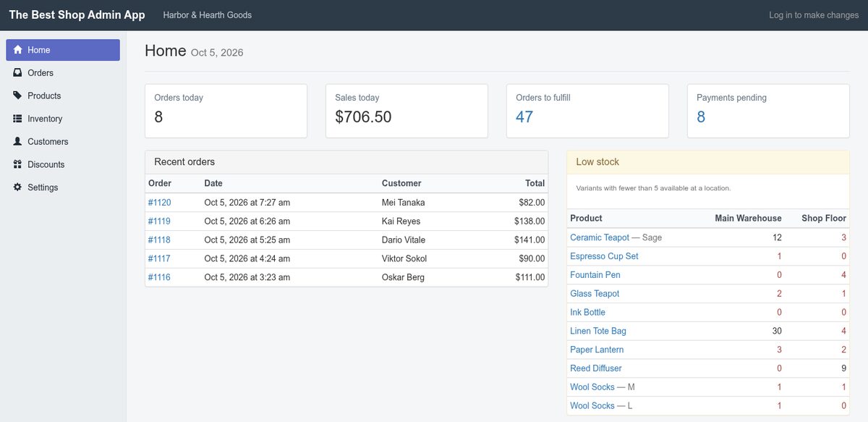Image resolution: width=868 pixels, height=422 pixels.
Task: Open the Fountain Pen product
Action: coord(595,275)
